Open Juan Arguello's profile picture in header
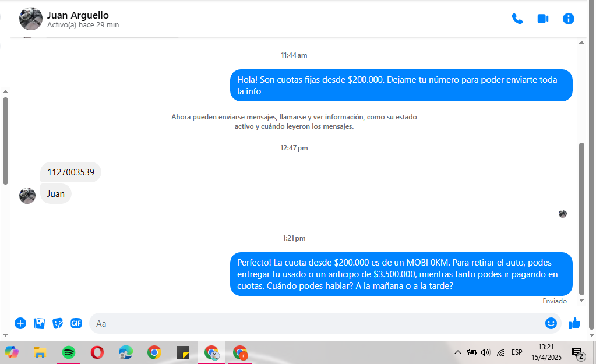 [31, 19]
